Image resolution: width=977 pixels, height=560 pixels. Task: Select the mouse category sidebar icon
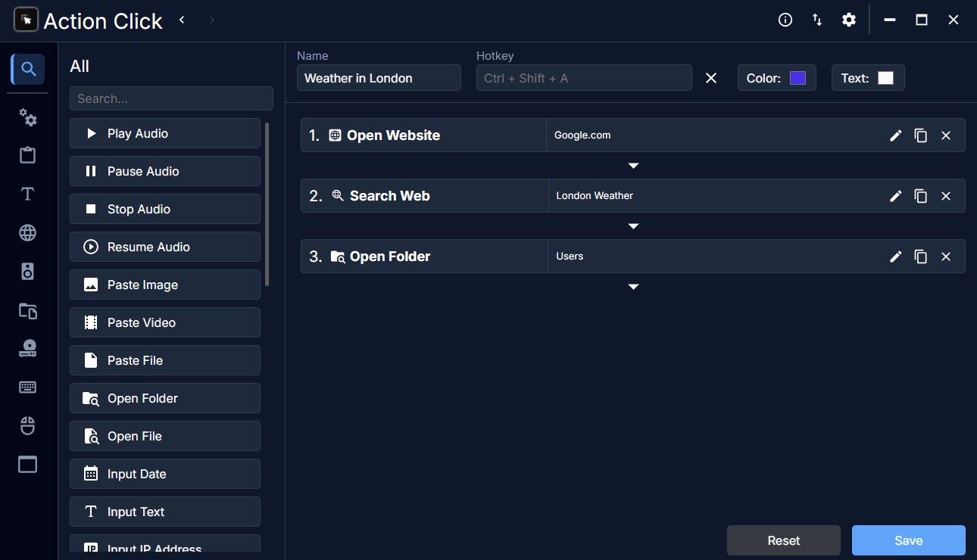[x=28, y=426]
